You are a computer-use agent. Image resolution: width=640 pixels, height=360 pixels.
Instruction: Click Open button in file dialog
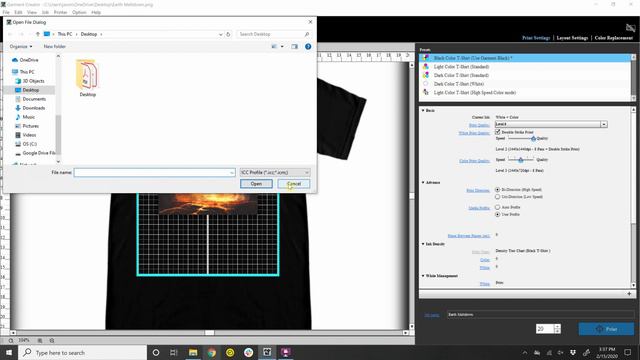point(256,184)
